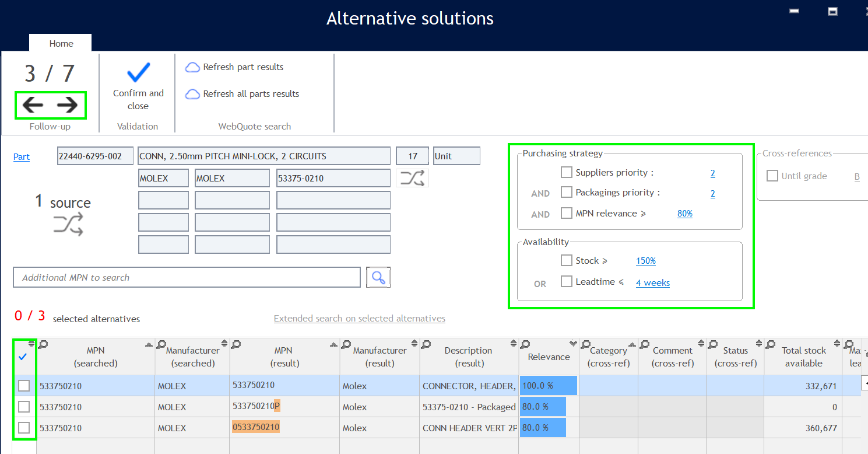This screenshot has height=454, width=868.
Task: Tick the Stock availability checkbox
Action: pyautogui.click(x=566, y=261)
